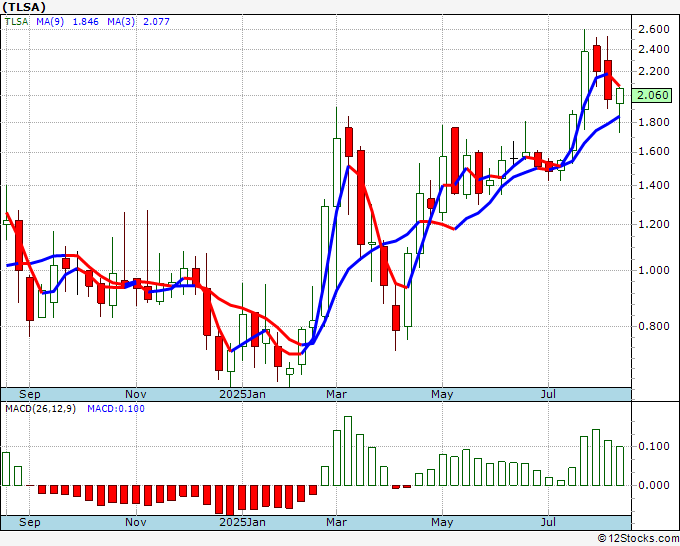
Task: Click Jul on the price chart time axis
Action: pyautogui.click(x=549, y=394)
